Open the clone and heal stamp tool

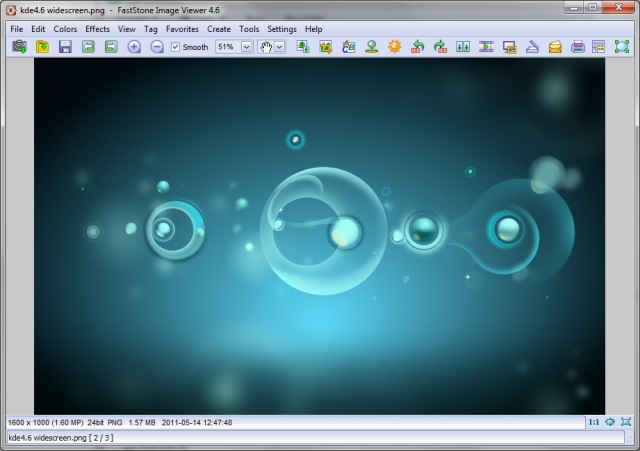371,47
